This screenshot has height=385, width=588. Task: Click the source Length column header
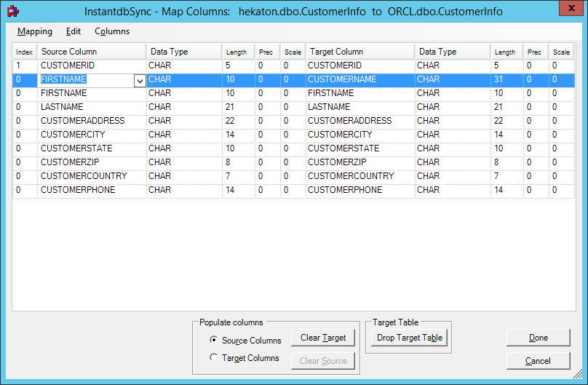(238, 52)
